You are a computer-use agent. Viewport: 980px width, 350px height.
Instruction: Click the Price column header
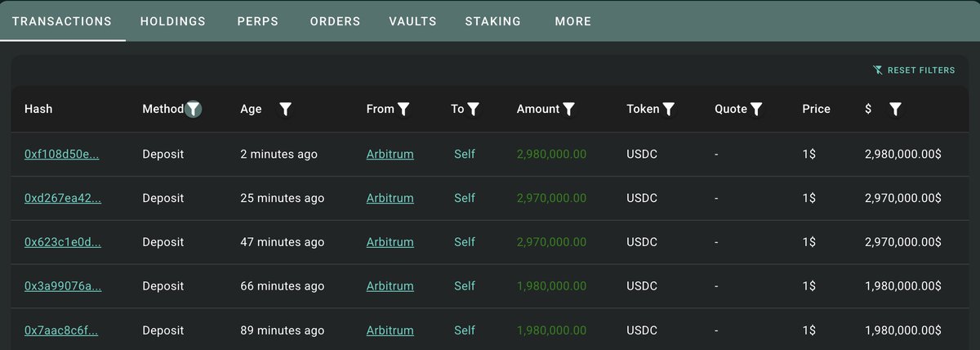pos(816,109)
